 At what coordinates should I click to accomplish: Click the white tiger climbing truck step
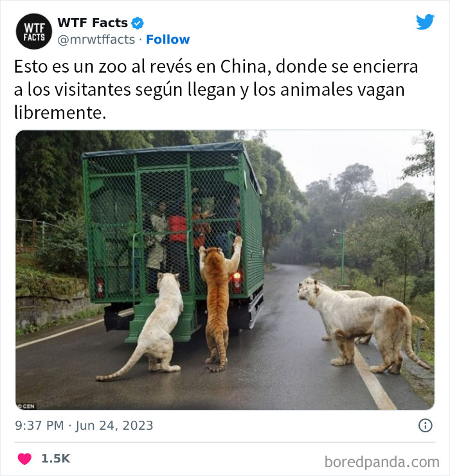[x=152, y=326]
